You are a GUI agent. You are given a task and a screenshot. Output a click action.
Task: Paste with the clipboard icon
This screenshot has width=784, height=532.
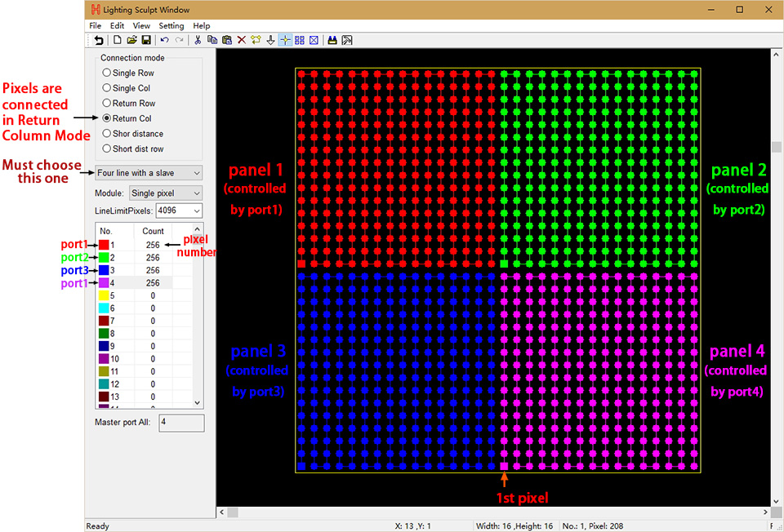227,40
